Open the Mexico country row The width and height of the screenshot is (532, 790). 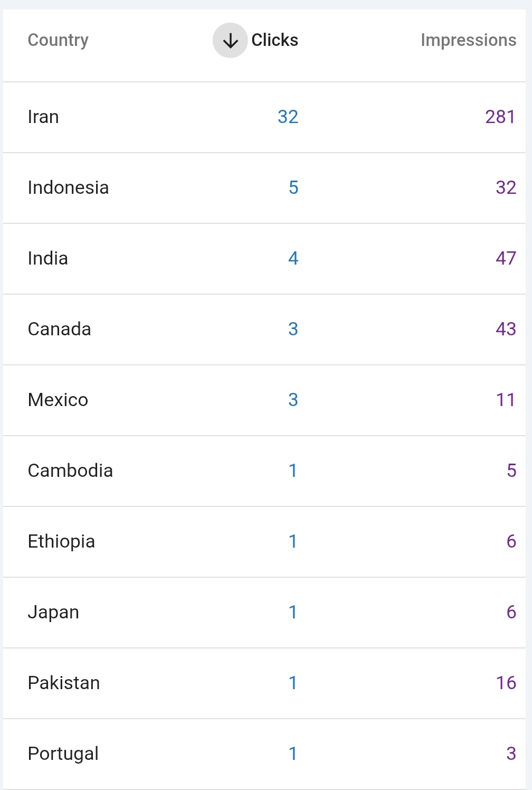click(x=264, y=400)
